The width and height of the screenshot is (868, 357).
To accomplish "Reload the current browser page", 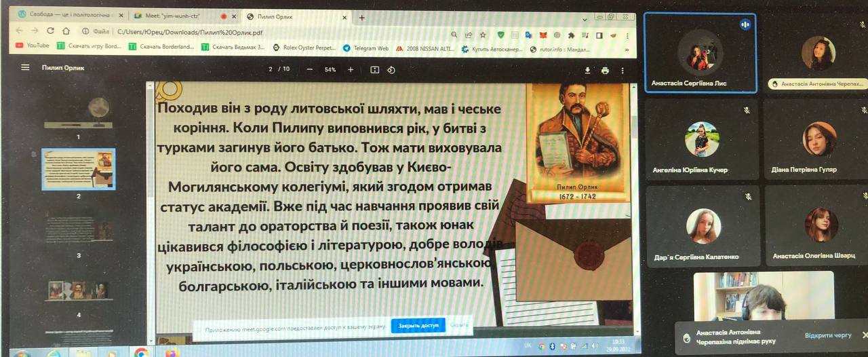I will pos(50,31).
